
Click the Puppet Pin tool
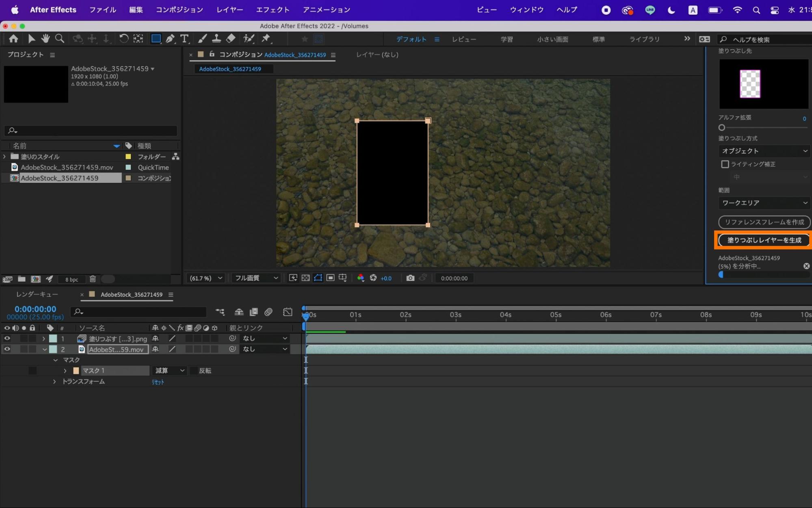(x=266, y=39)
